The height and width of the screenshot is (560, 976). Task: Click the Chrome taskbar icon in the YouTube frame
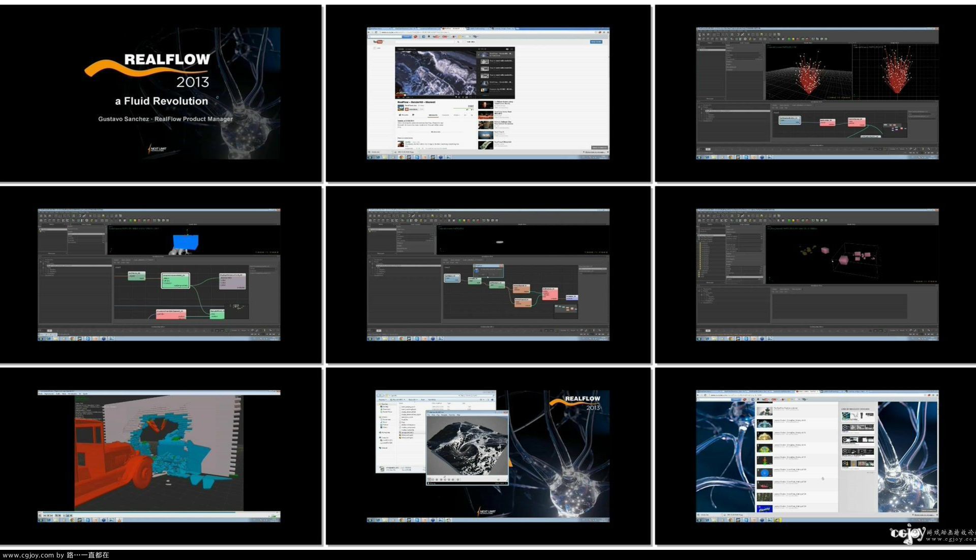[401, 157]
